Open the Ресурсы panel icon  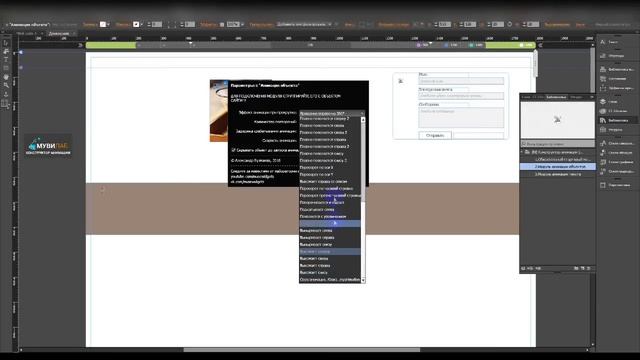coord(603,130)
